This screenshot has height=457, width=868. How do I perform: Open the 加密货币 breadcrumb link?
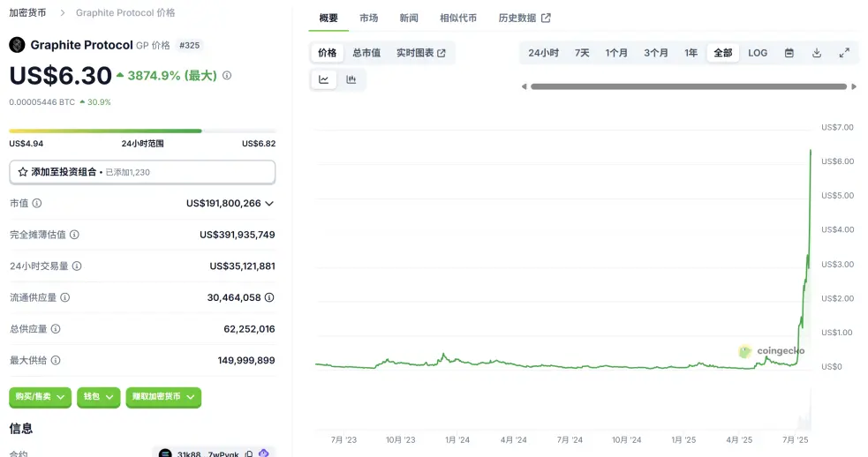[29, 13]
